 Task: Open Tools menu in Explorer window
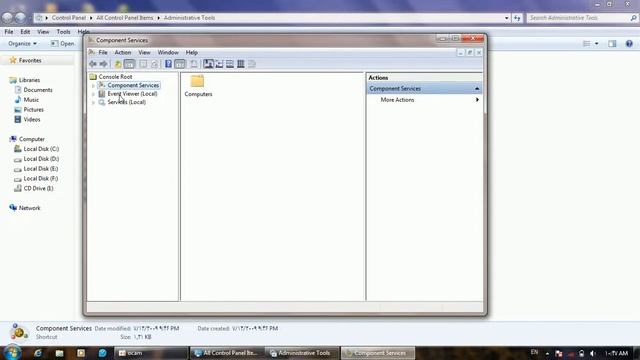coord(63,31)
